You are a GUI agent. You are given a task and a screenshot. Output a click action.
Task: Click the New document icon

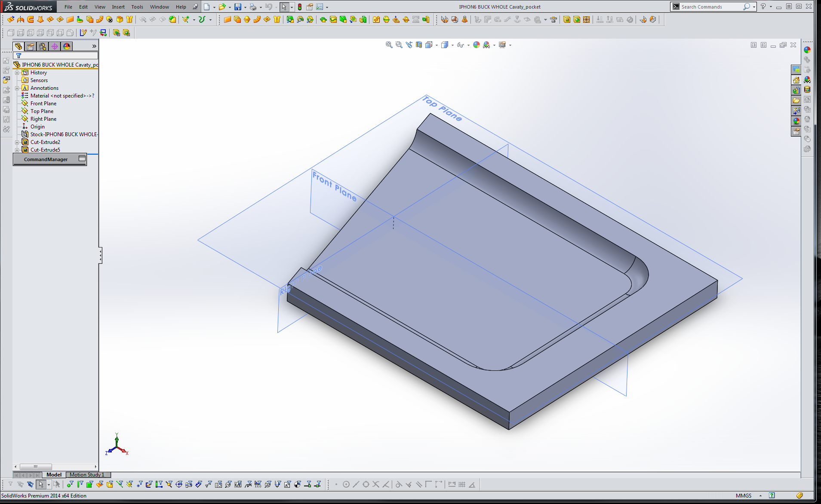coord(207,7)
